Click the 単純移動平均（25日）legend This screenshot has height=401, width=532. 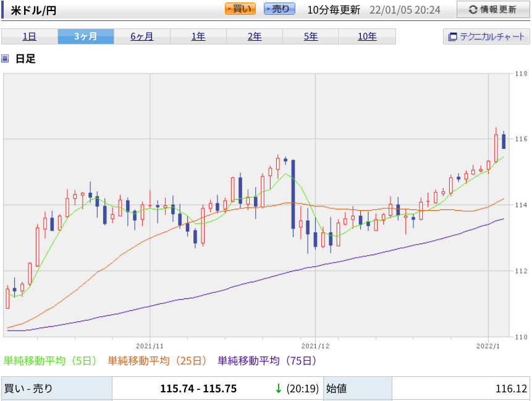tap(157, 360)
